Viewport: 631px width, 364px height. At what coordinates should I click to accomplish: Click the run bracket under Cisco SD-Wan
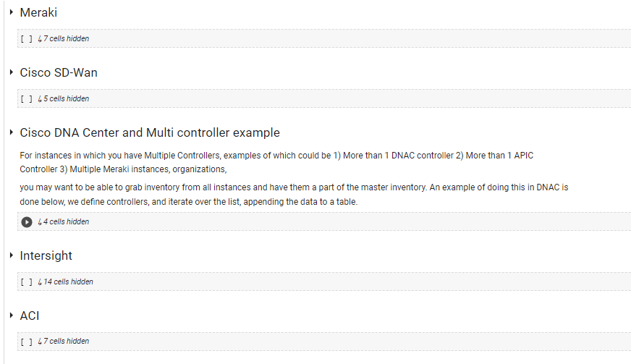click(x=27, y=99)
